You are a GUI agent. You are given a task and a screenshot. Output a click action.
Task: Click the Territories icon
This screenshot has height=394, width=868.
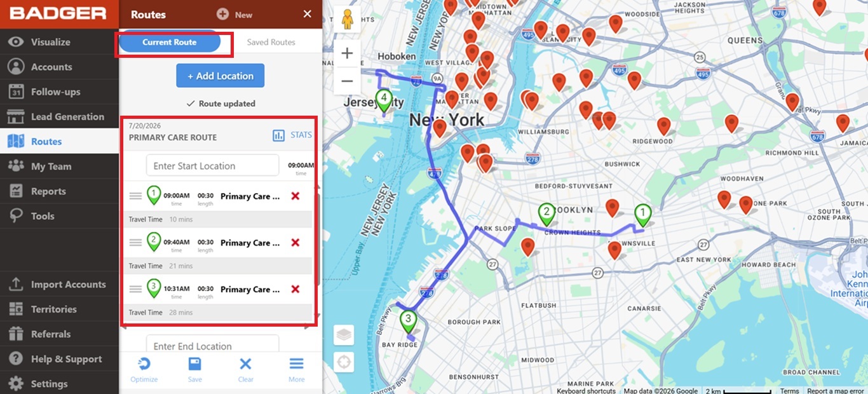[16, 309]
